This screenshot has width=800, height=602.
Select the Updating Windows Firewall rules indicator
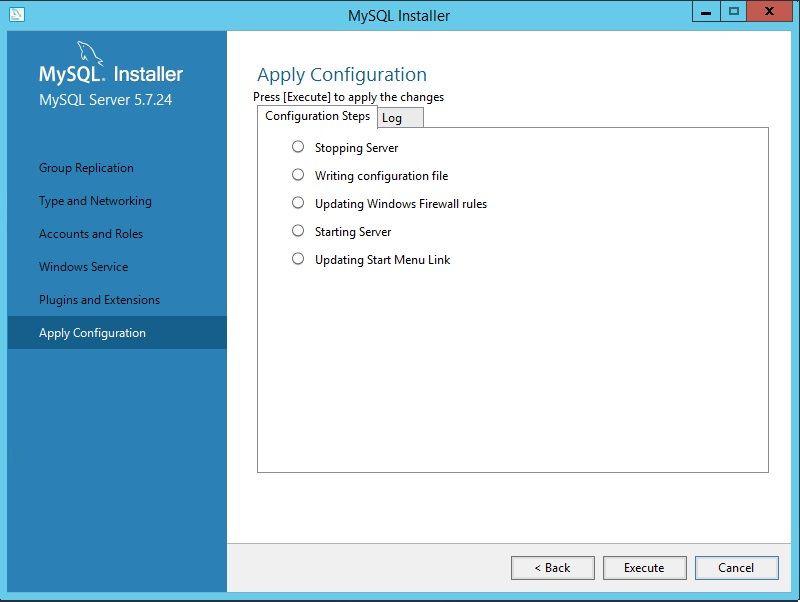click(298, 203)
